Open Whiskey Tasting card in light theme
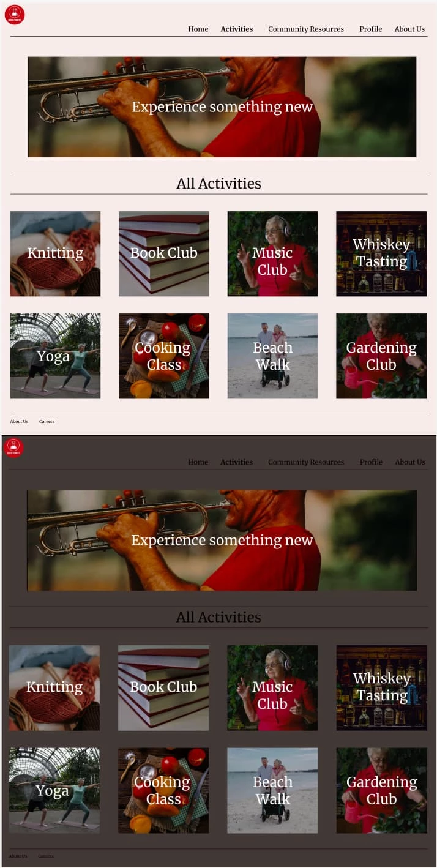The width and height of the screenshot is (437, 868). [x=381, y=253]
